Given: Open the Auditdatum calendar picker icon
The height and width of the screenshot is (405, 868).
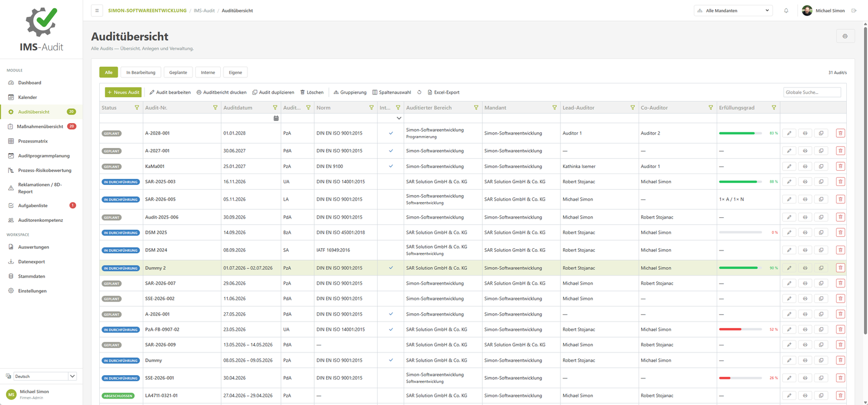Looking at the screenshot, I should (x=276, y=118).
